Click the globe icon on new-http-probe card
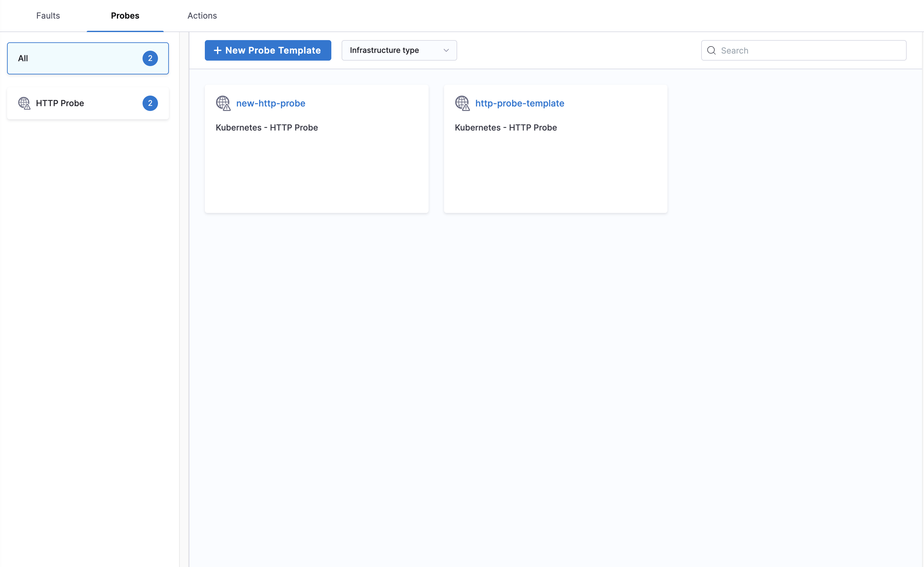This screenshot has height=567, width=924. point(223,103)
